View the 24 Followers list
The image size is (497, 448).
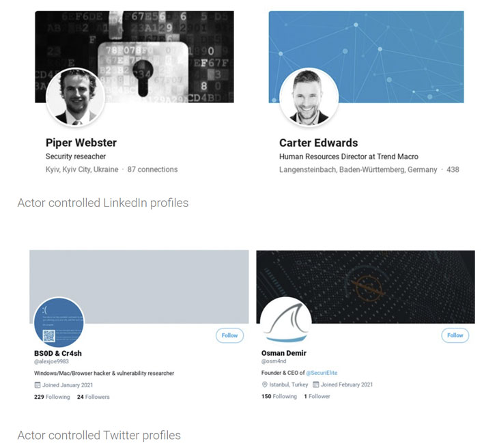pyautogui.click(x=93, y=397)
